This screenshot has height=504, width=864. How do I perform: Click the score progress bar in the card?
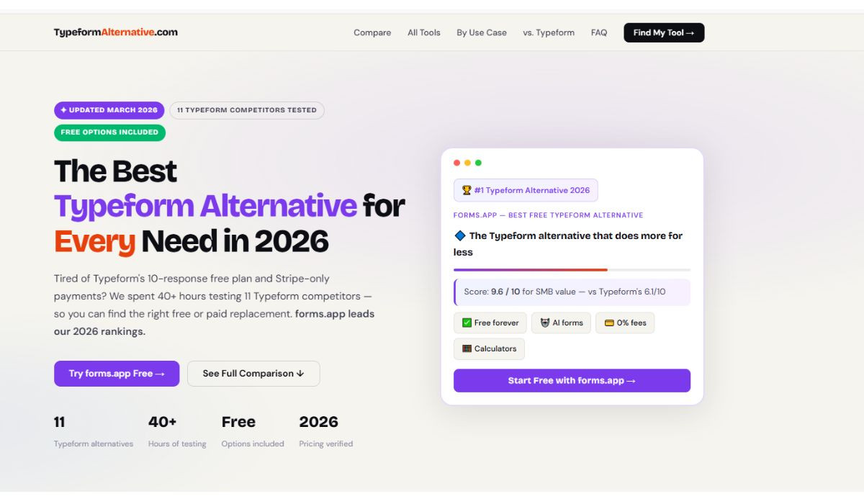pos(572,270)
